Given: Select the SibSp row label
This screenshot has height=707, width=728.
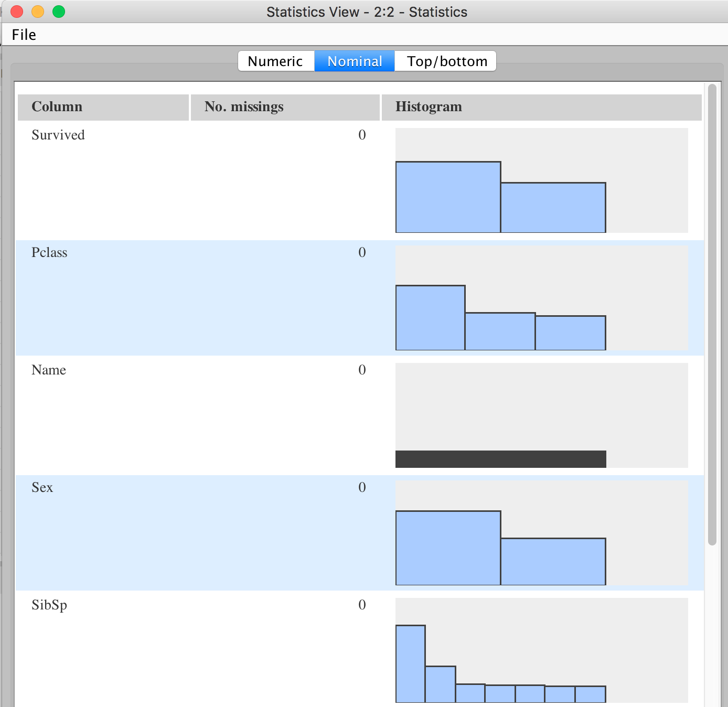Looking at the screenshot, I should 49,605.
